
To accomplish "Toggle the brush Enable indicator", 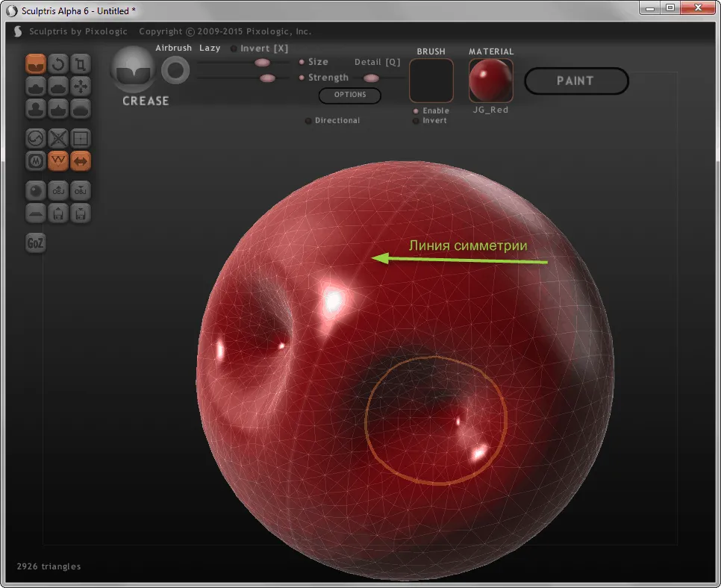I will tap(431, 110).
